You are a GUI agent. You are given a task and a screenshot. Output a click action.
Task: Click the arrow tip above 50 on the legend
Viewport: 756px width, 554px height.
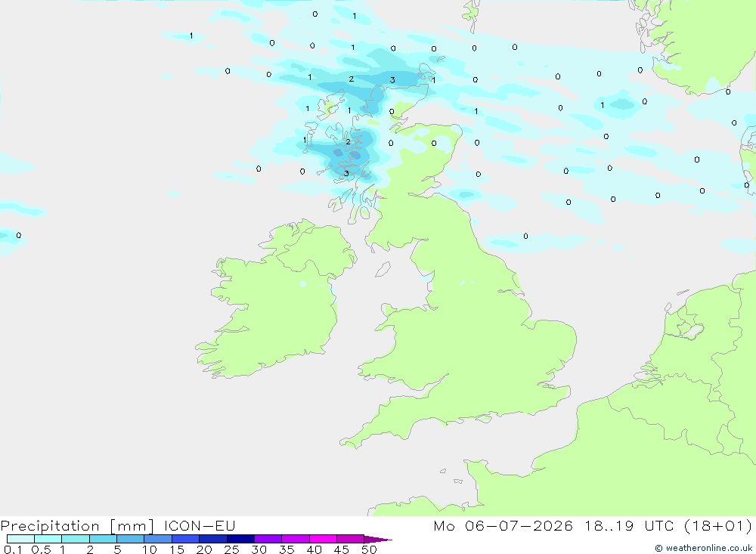377,540
